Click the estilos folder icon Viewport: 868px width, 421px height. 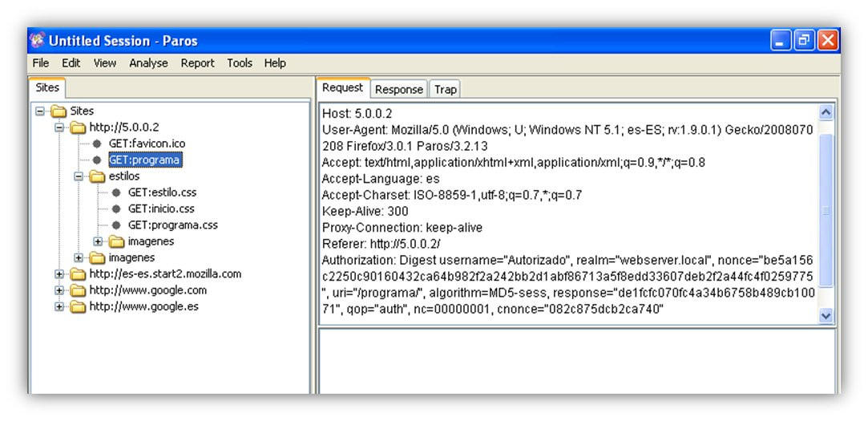pyautogui.click(x=97, y=176)
